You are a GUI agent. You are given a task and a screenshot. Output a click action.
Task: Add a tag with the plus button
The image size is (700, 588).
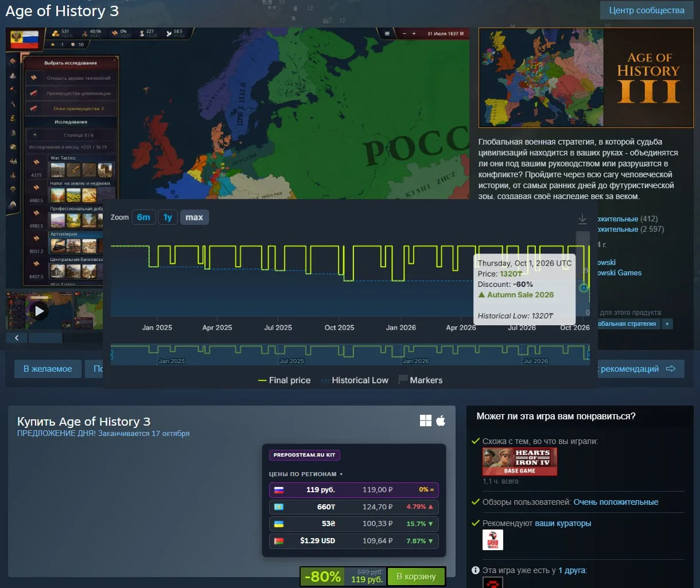pos(667,324)
